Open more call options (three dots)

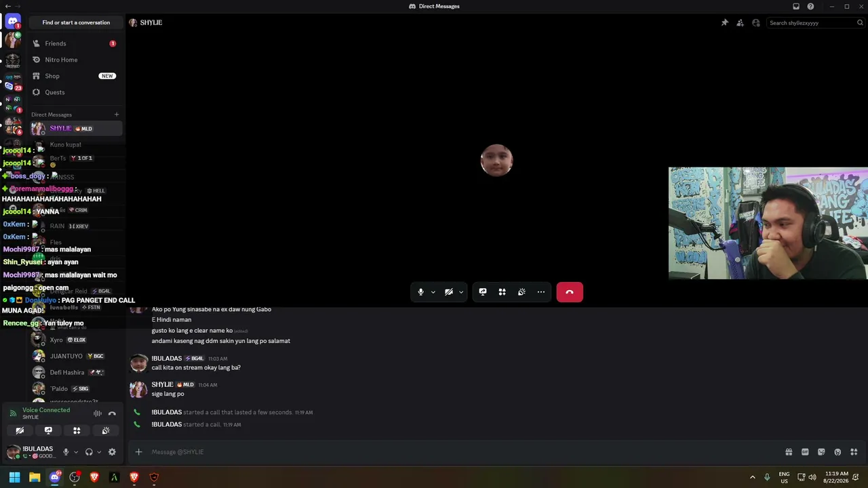(x=541, y=292)
